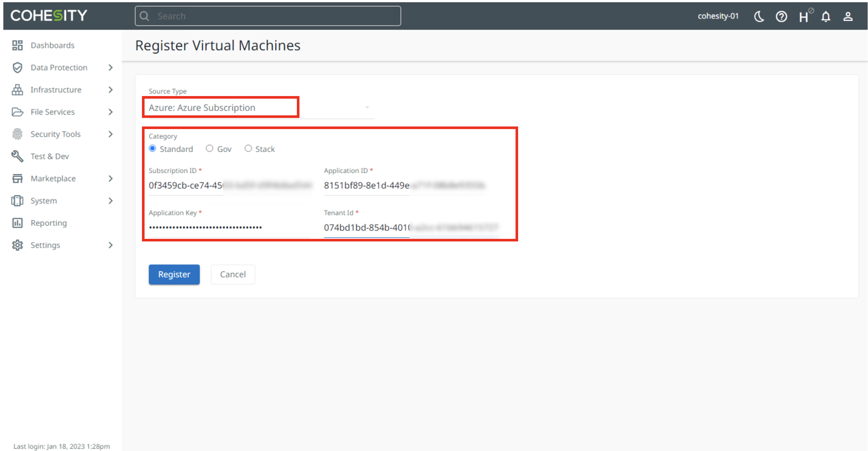
Task: Click the System menu label
Action: coord(44,201)
